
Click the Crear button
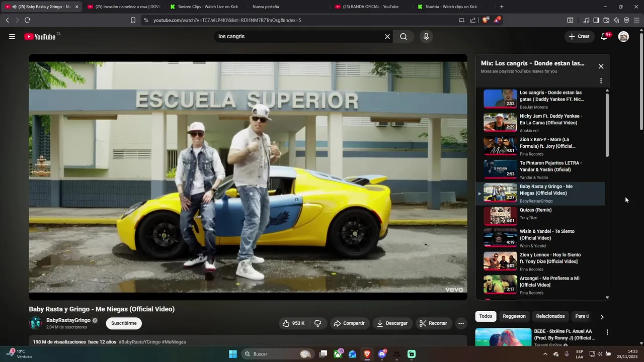579,36
